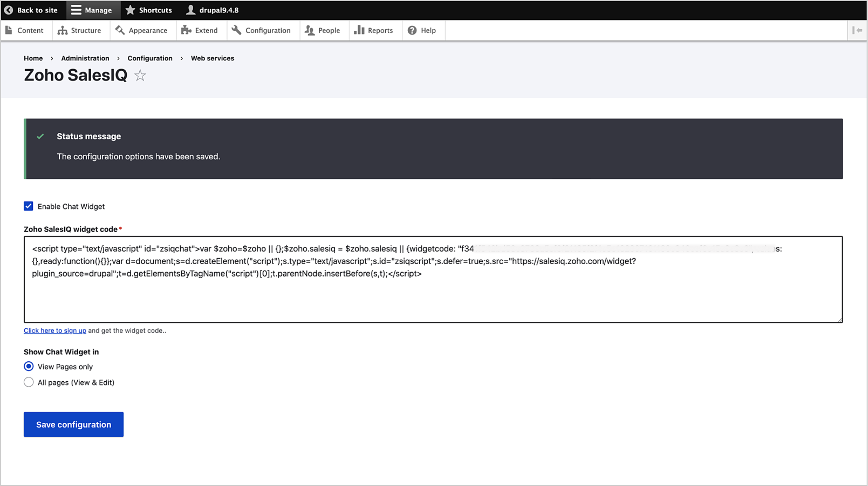Image resolution: width=868 pixels, height=486 pixels.
Task: Open the Extend admin menu
Action: (x=200, y=30)
